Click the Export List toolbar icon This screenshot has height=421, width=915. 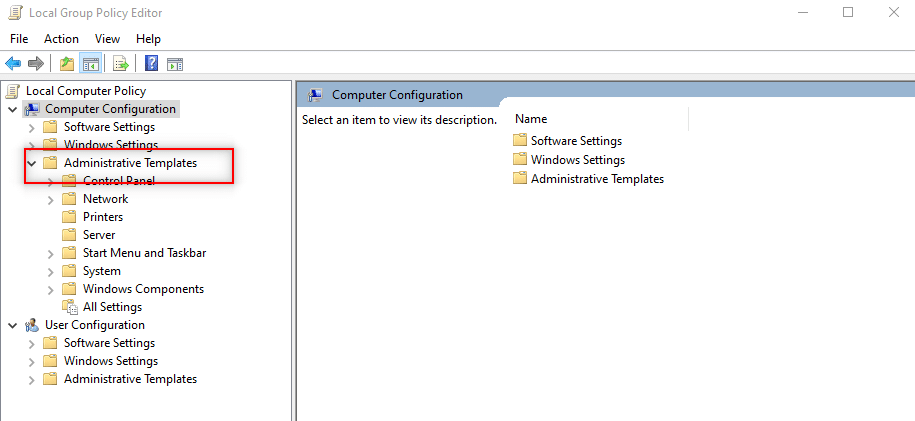coord(121,64)
